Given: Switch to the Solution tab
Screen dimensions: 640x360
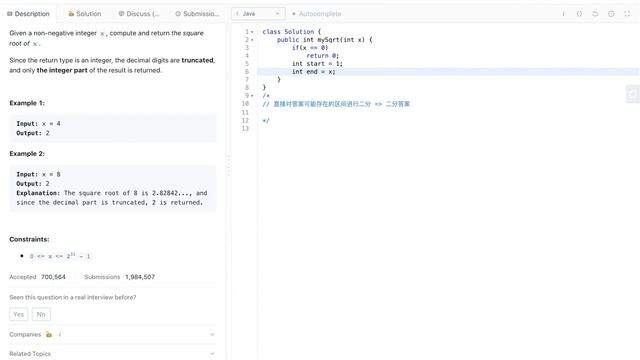Looking at the screenshot, I should (84, 14).
